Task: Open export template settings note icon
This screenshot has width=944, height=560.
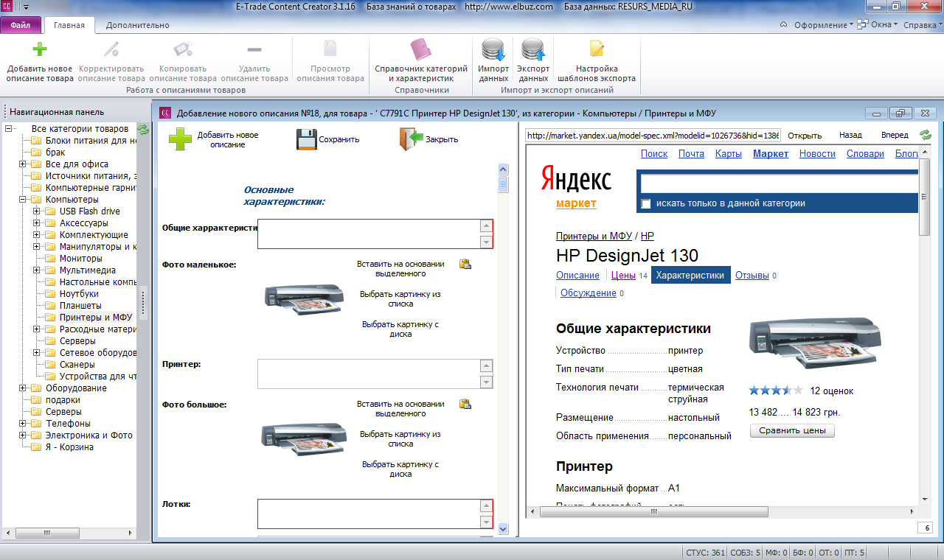Action: 597,49
